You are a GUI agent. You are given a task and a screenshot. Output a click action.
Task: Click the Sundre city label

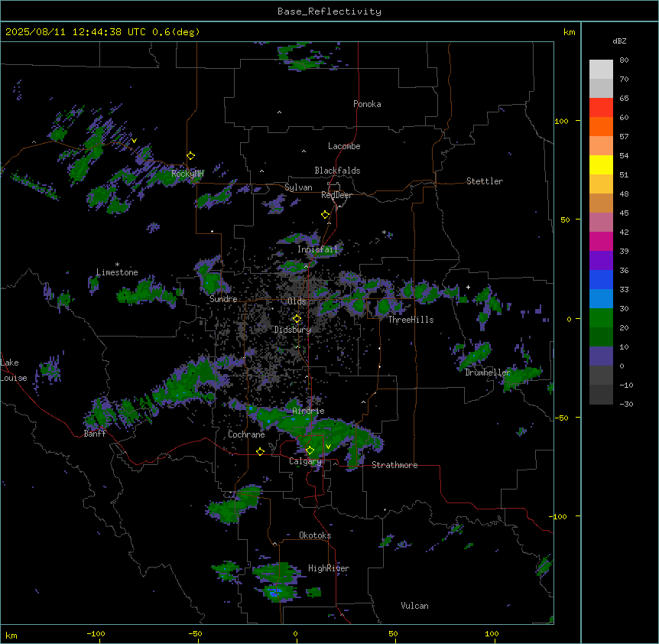coord(223,299)
